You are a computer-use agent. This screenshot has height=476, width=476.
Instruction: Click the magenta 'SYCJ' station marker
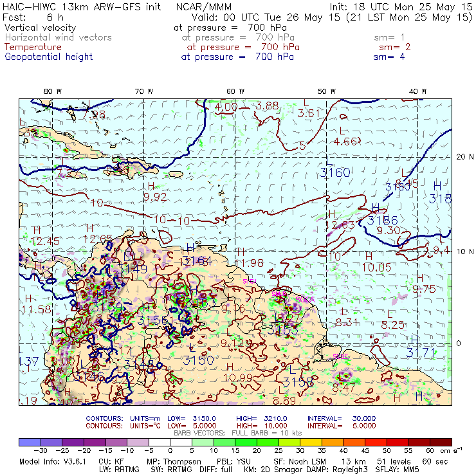pyautogui.click(x=250, y=281)
